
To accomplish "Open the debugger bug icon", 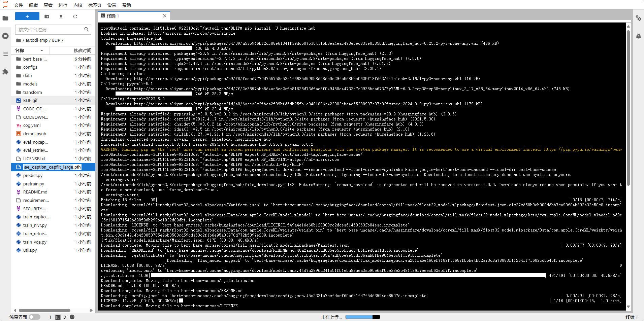I will (639, 36).
